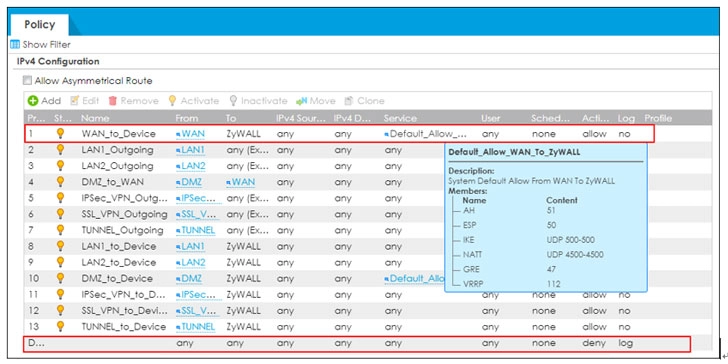Sort by From column header
The width and height of the screenshot is (728, 364).
[x=187, y=118]
